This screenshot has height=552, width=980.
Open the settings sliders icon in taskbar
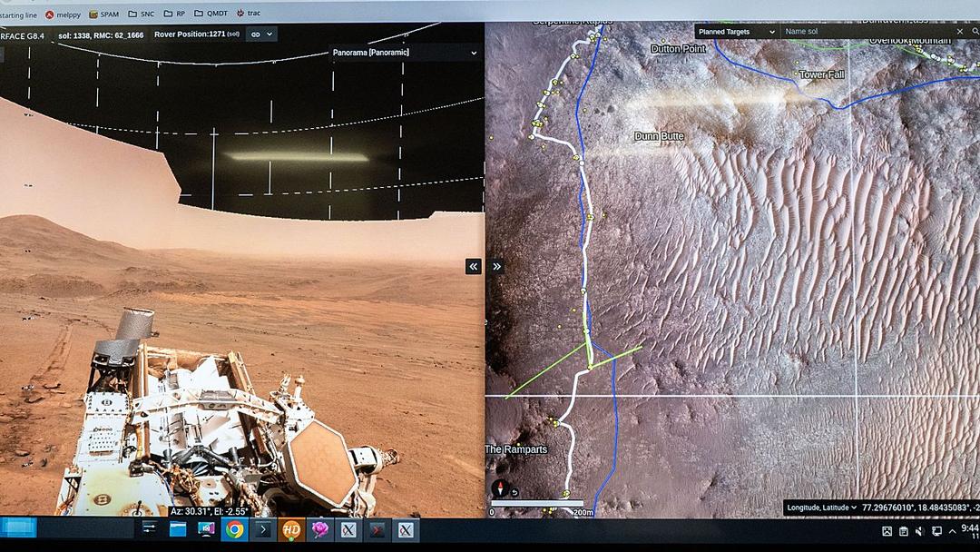pyautogui.click(x=150, y=529)
